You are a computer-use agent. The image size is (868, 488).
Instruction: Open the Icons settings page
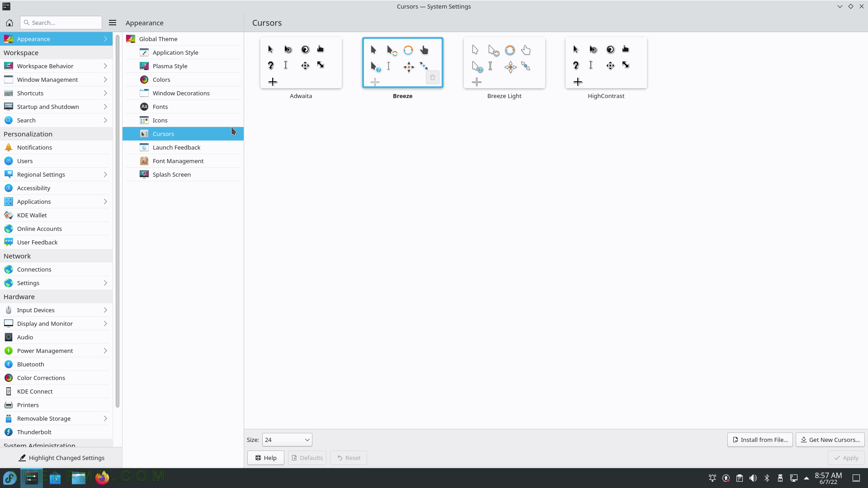click(183, 120)
